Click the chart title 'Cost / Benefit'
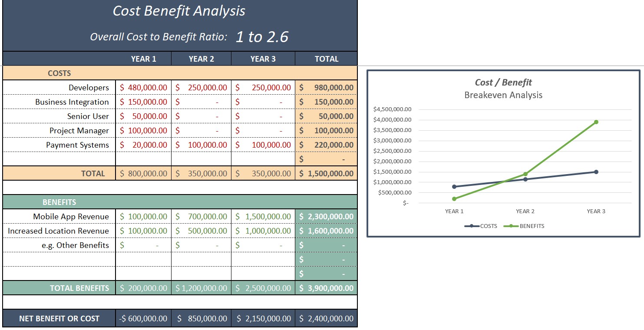Image resolution: width=644 pixels, height=330 pixels. 503,82
